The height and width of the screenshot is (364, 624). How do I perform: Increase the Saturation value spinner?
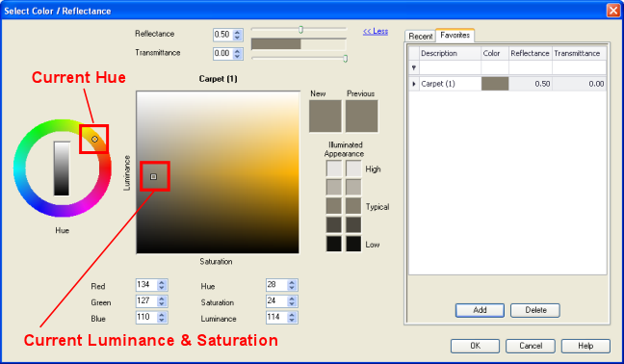[292, 299]
